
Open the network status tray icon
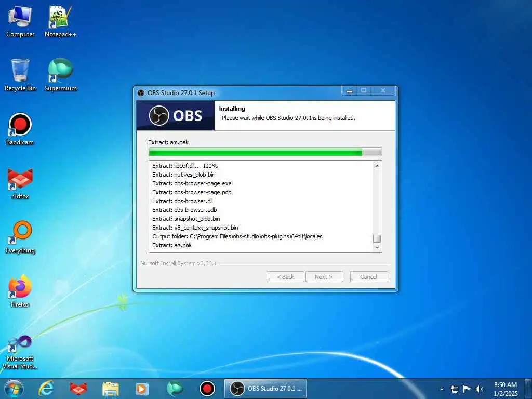454,389
